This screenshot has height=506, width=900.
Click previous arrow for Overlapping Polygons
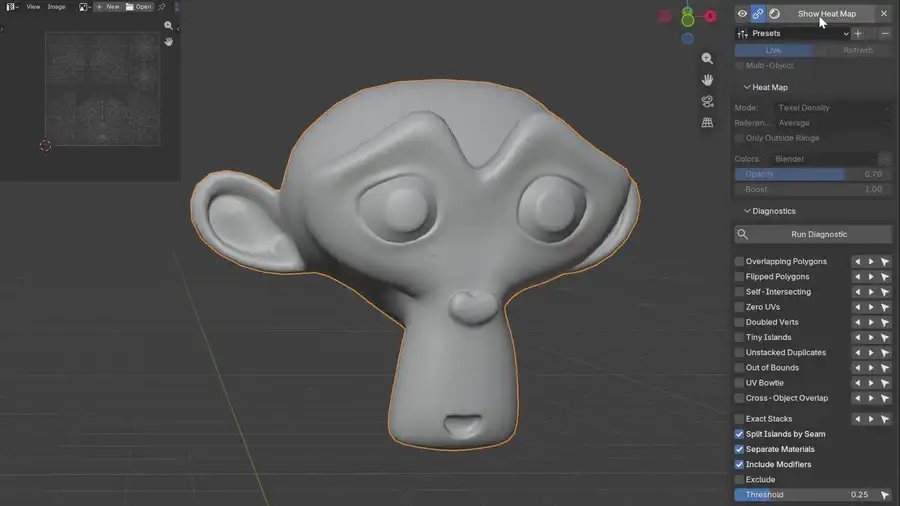point(858,262)
